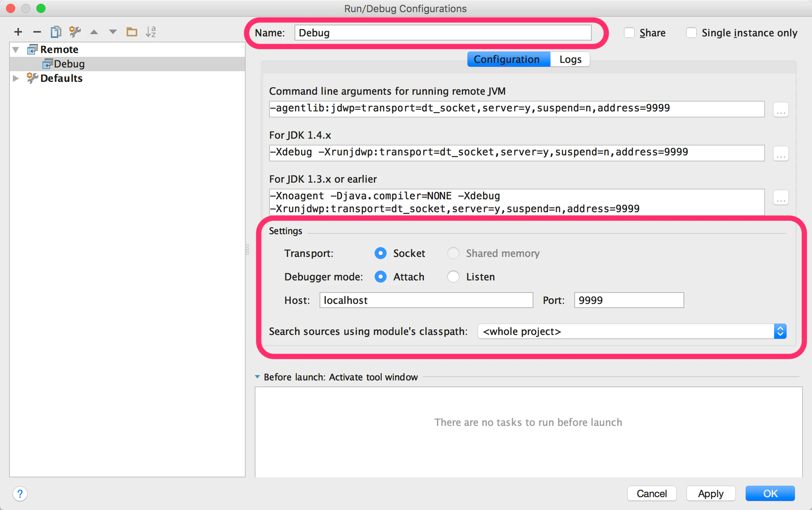Viewport: 812px width, 510px height.
Task: Collapse the Remote tree node arrow
Action: click(16, 50)
